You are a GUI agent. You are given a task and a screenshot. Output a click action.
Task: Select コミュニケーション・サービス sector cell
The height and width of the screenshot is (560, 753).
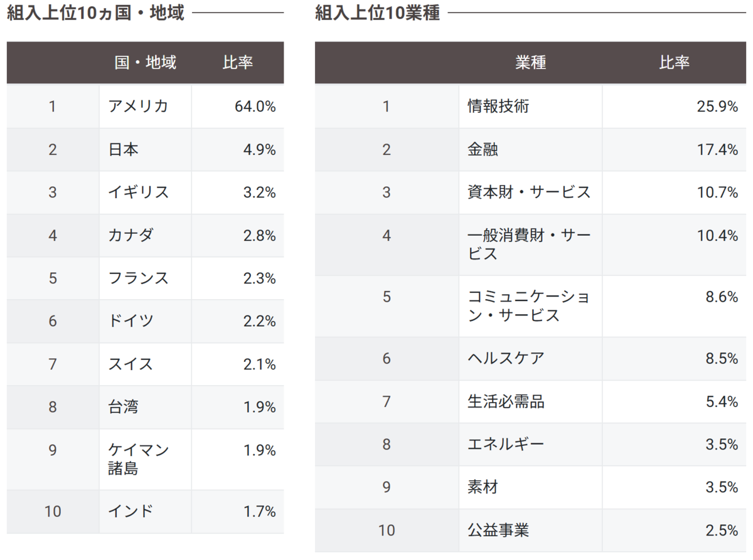click(x=530, y=306)
